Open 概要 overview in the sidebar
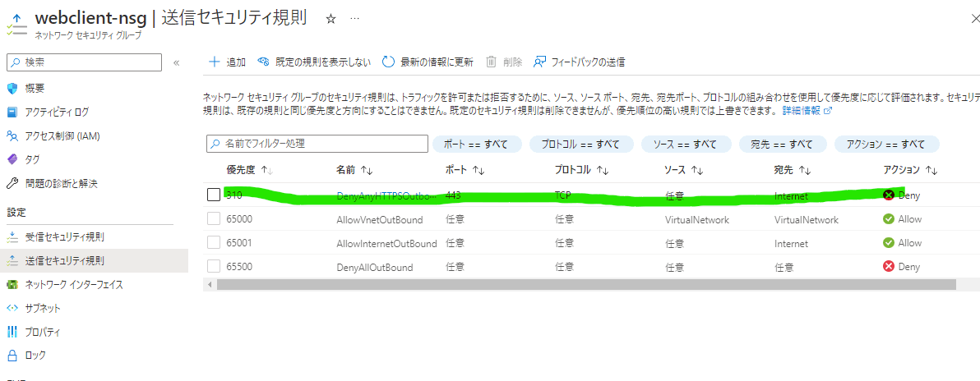This screenshot has height=381, width=980. coord(35,88)
